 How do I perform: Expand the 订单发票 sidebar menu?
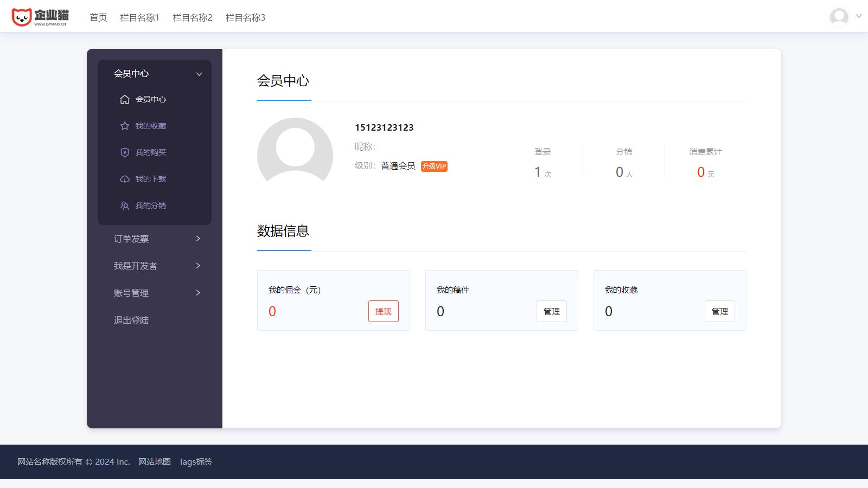pos(198,239)
